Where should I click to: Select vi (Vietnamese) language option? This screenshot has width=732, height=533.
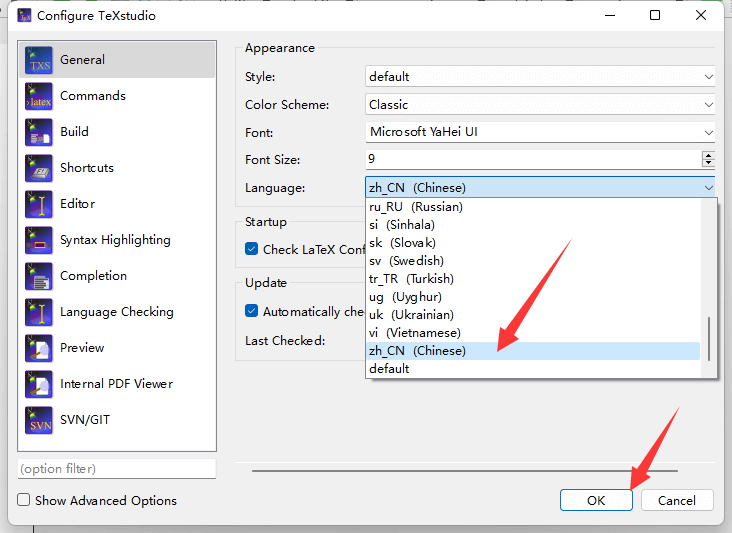[533, 333]
